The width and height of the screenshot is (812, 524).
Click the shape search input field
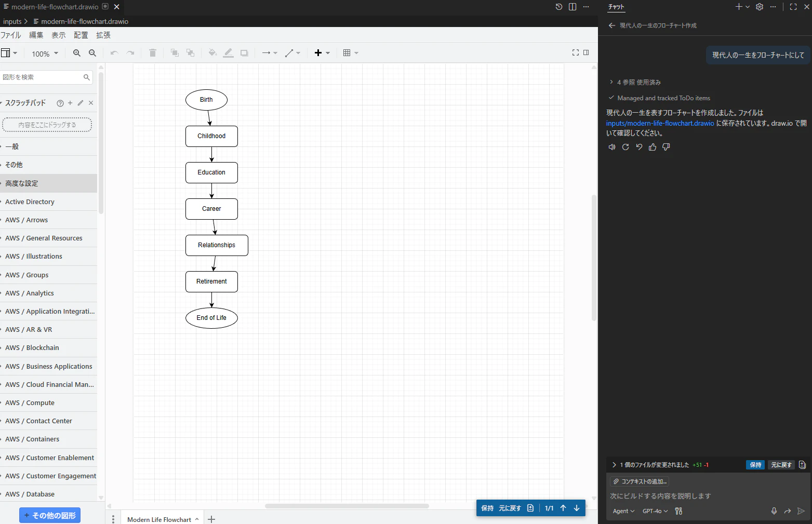point(42,77)
